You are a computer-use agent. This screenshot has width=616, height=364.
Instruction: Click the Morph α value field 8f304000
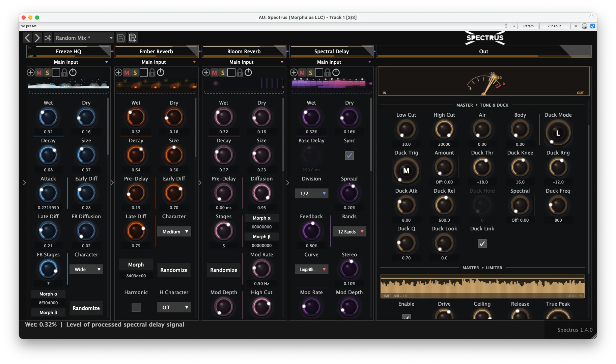click(48, 303)
